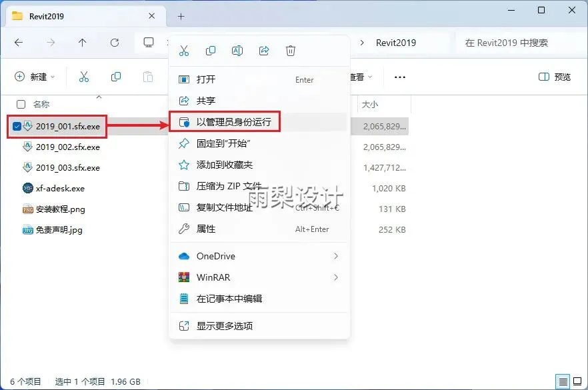Image resolution: width=588 pixels, height=390 pixels.
Task: Choose 固定到"开始"
Action: click(x=258, y=143)
